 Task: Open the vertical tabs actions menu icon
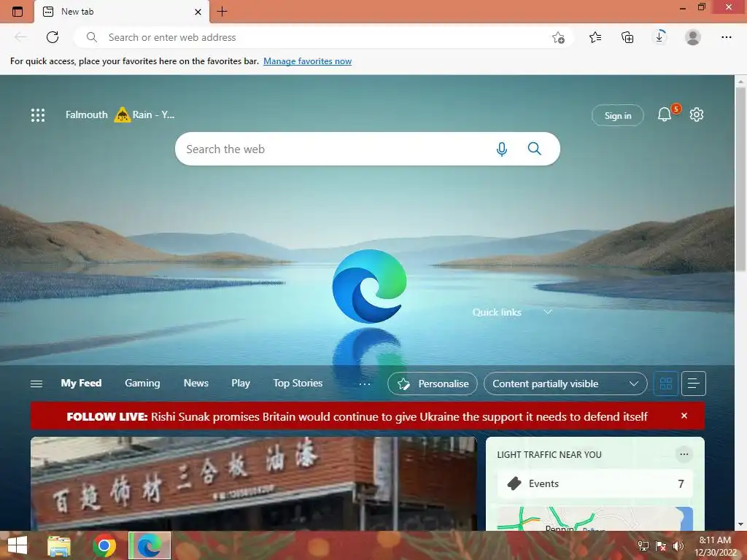[18, 12]
